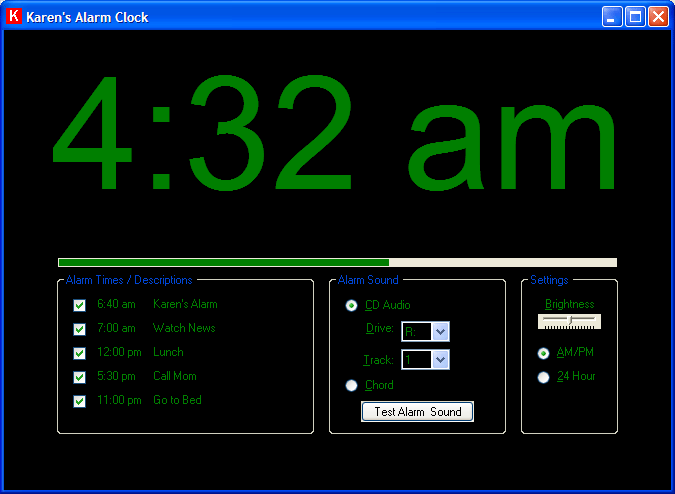Disable the 7:00 am Watch News alarm

(x=80, y=329)
